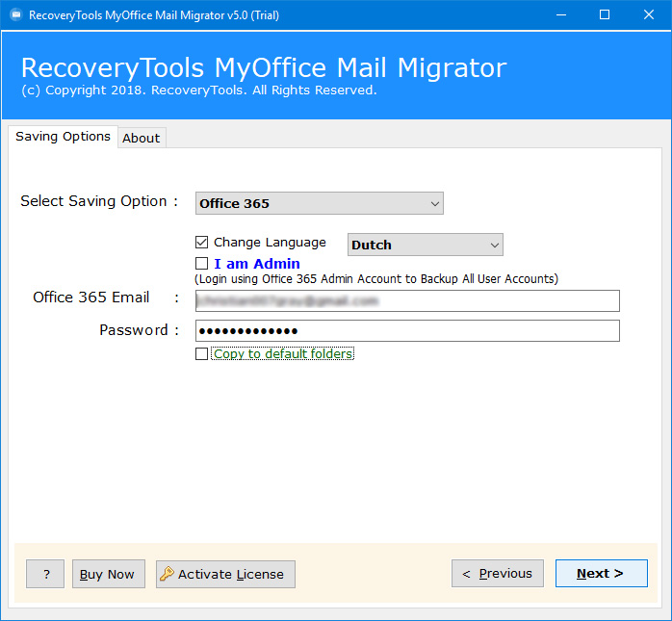
Task: Focus the Password input field
Action: pyautogui.click(x=407, y=331)
